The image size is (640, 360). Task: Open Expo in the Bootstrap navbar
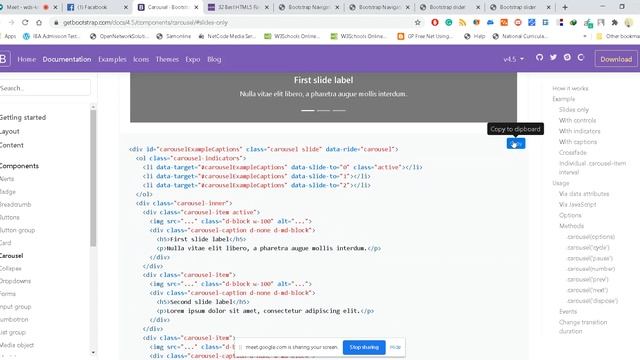[193, 59]
